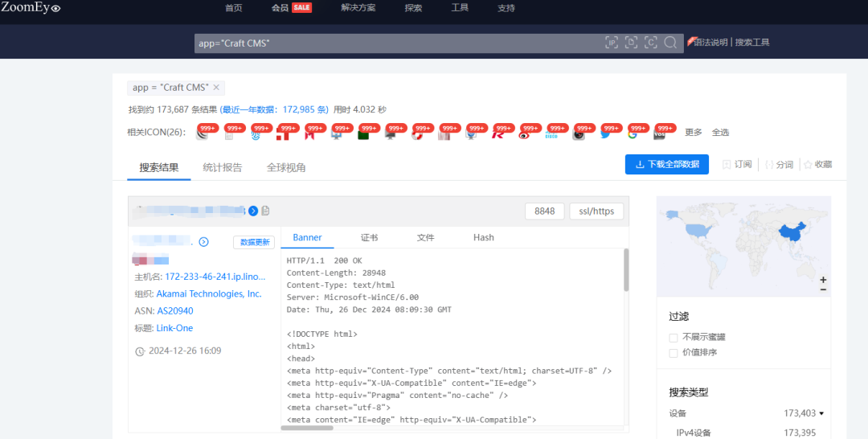Screen dimensions: 868x439
Task: Click the 8848 port button
Action: [x=545, y=211]
